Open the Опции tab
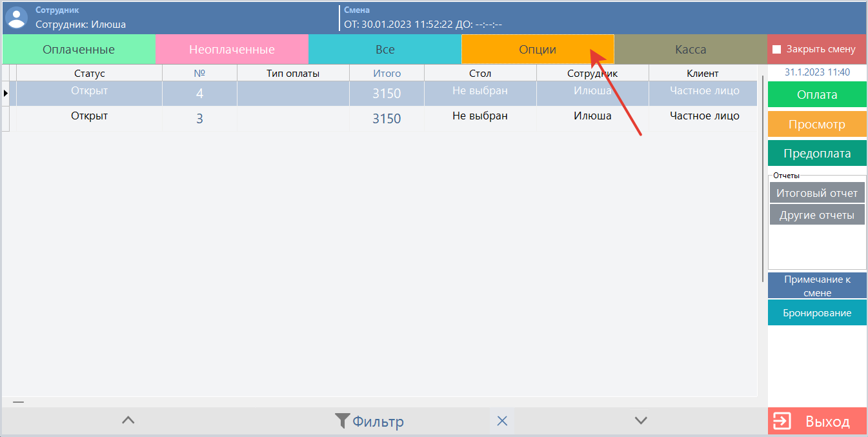 [x=538, y=50]
